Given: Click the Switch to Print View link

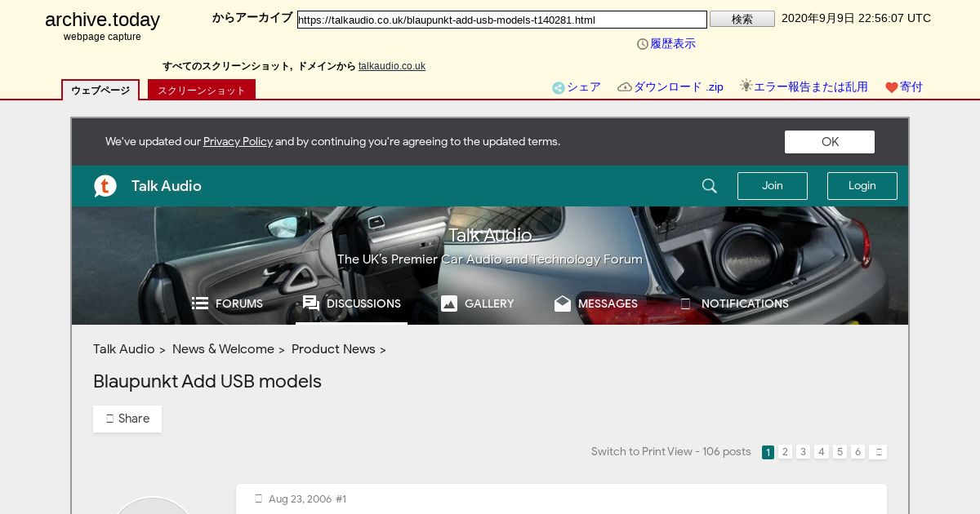Looking at the screenshot, I should pos(642,452).
